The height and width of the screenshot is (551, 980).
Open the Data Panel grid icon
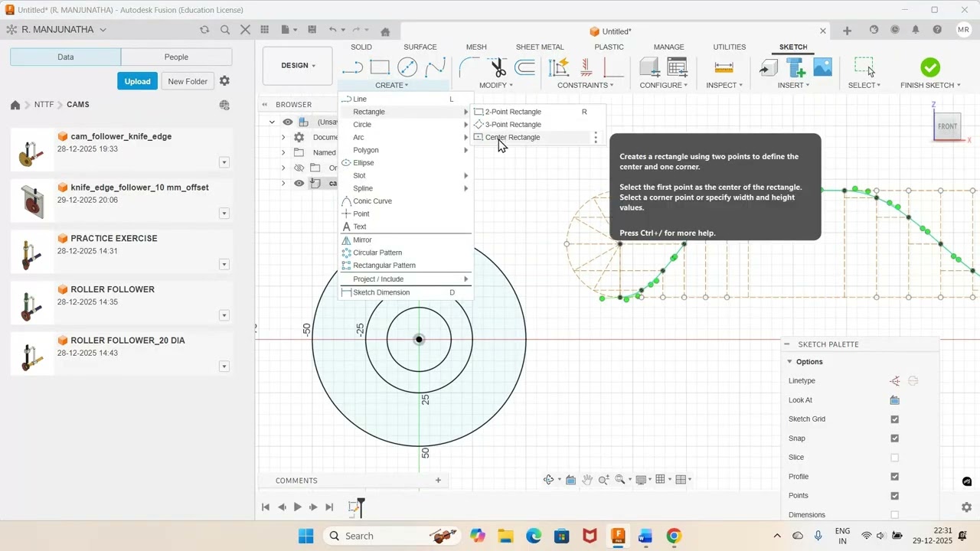point(265,30)
